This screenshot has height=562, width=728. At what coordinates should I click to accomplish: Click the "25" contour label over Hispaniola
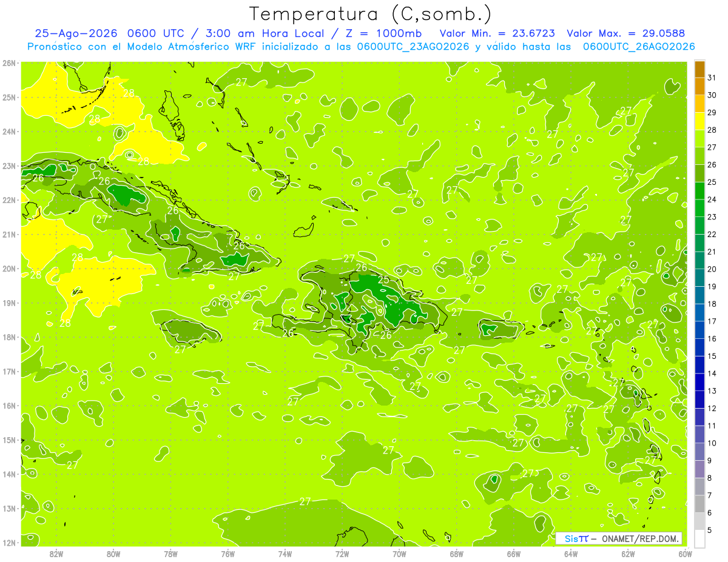(x=383, y=280)
